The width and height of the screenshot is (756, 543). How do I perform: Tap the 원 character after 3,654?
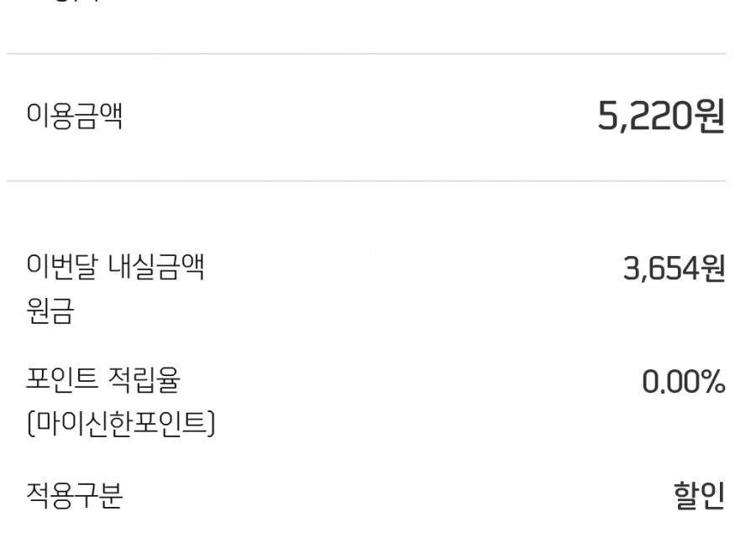[712, 269]
